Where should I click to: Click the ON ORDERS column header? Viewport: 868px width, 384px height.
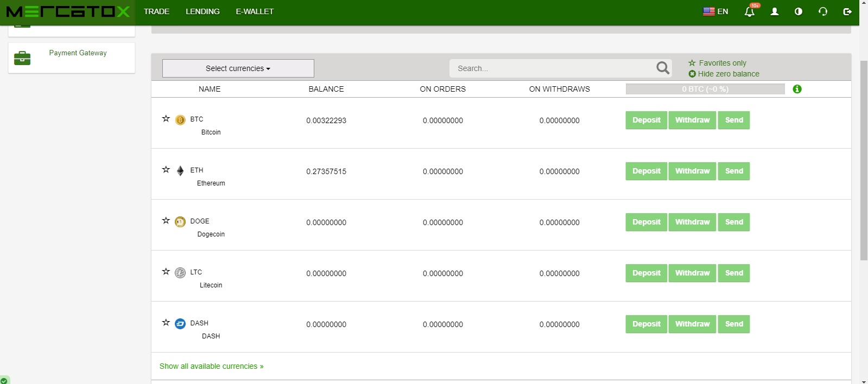pyautogui.click(x=442, y=89)
